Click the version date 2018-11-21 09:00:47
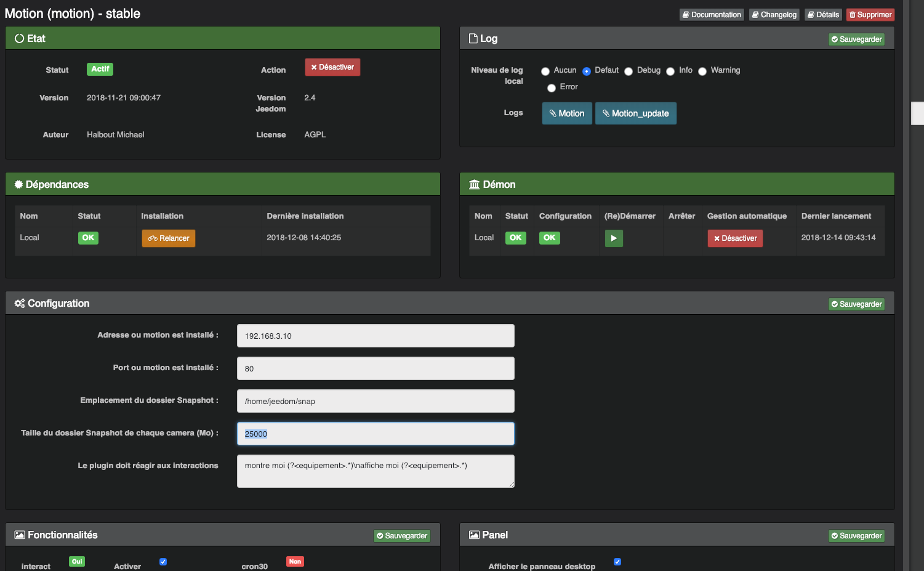 point(124,98)
